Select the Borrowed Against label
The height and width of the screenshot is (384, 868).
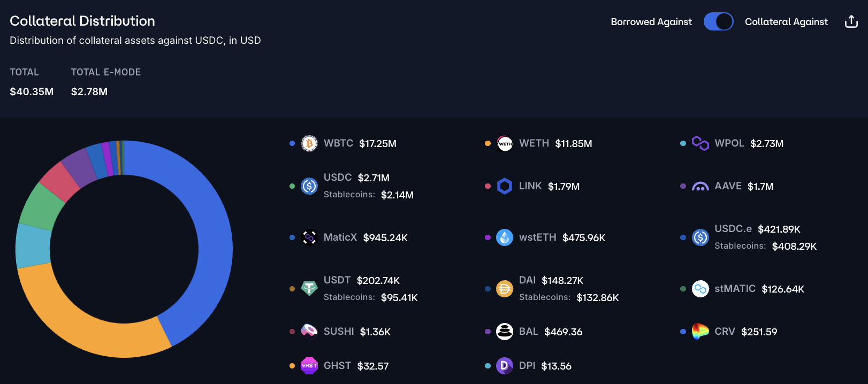(651, 22)
